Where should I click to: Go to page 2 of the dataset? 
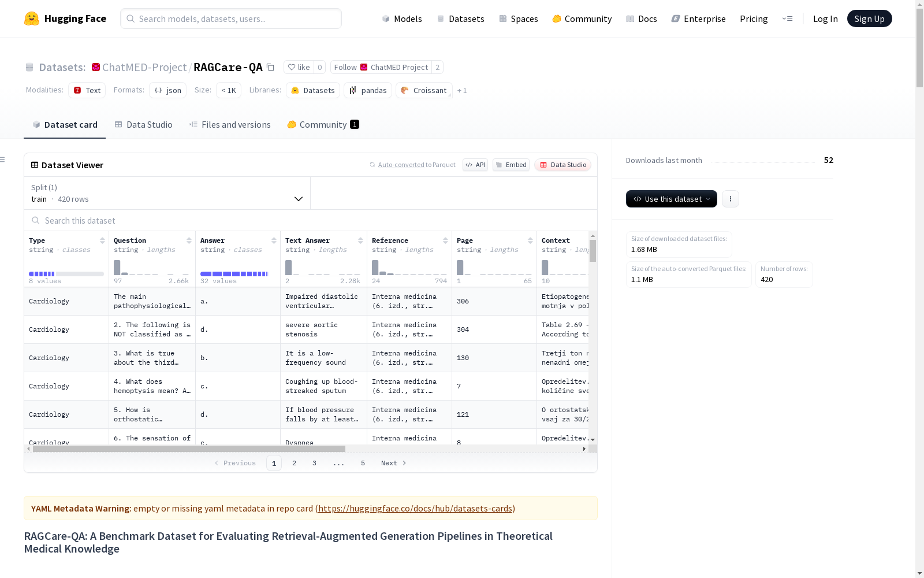pyautogui.click(x=295, y=463)
